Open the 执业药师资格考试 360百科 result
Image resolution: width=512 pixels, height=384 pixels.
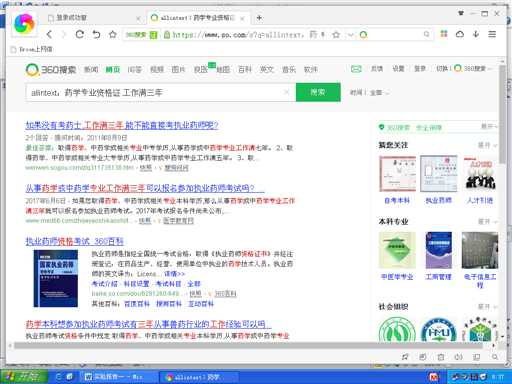75,241
